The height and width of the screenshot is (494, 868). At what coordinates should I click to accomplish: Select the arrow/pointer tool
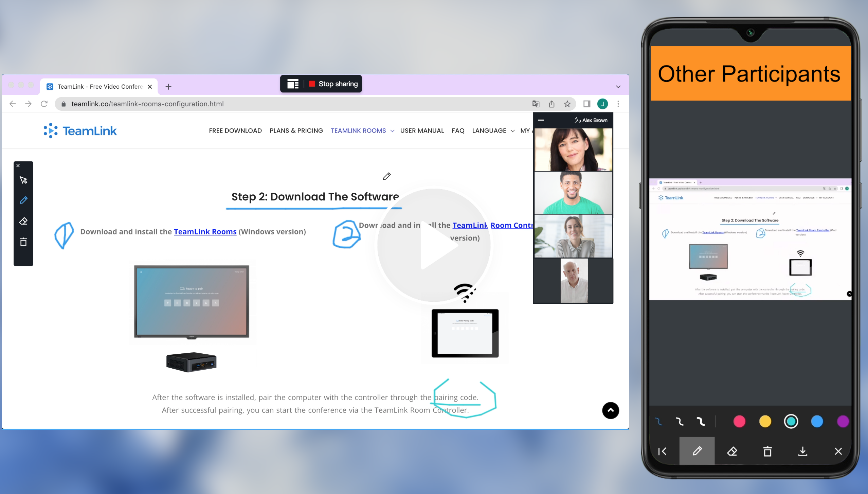(24, 180)
